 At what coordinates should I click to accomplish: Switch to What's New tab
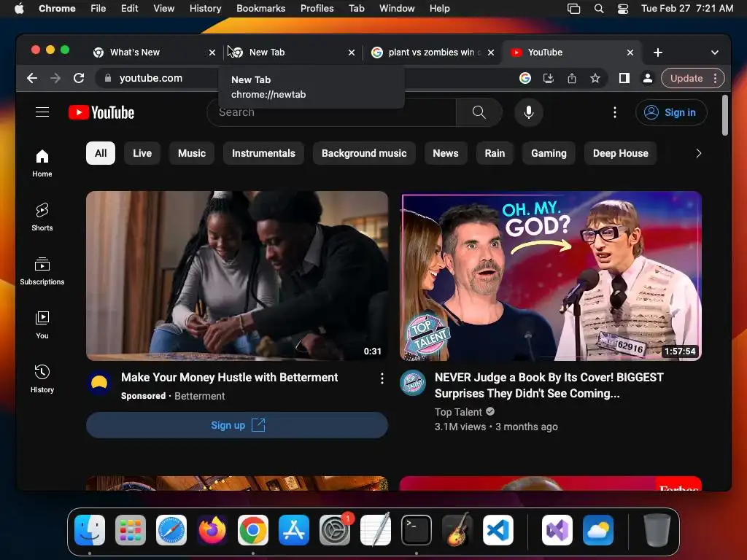[147, 52]
